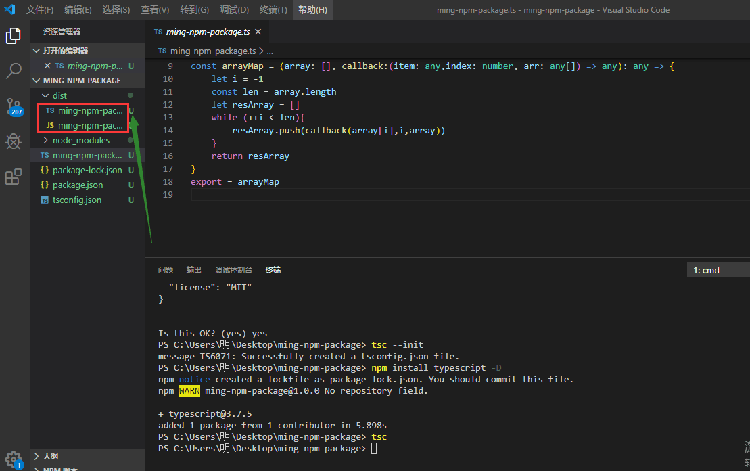Image resolution: width=750 pixels, height=471 pixels.
Task: Open the Search view in activity bar
Action: coord(14,71)
